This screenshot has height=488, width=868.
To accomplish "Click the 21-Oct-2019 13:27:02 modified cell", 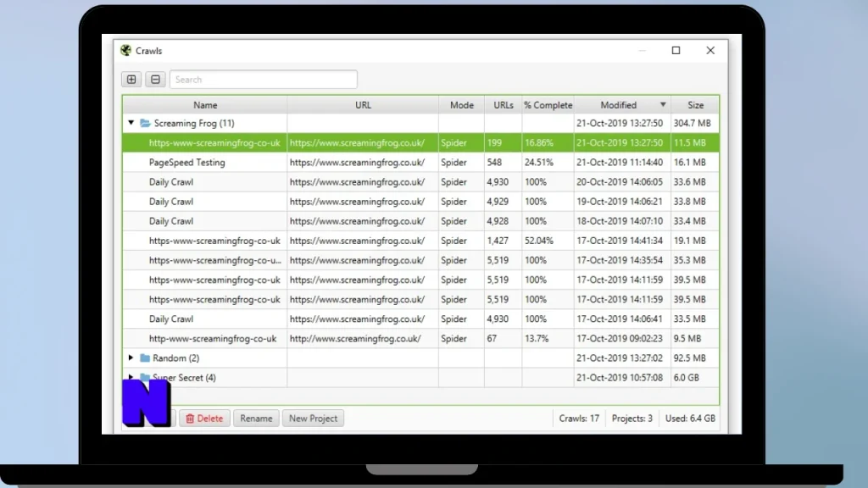I will [x=622, y=358].
